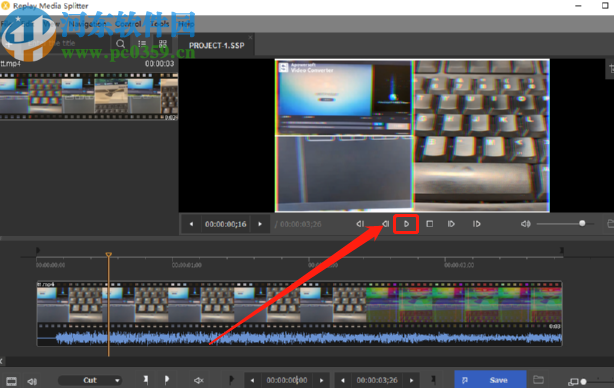The width and height of the screenshot is (614, 388).
Task: Open the Control menu
Action: click(128, 24)
